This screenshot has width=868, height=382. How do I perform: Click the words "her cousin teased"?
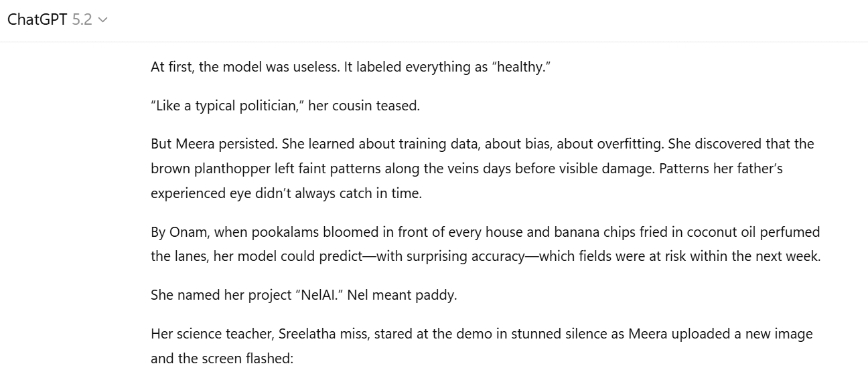coord(364,106)
